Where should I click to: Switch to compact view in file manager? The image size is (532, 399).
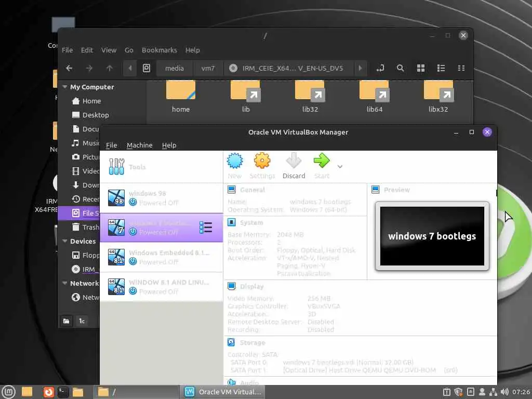(x=461, y=68)
